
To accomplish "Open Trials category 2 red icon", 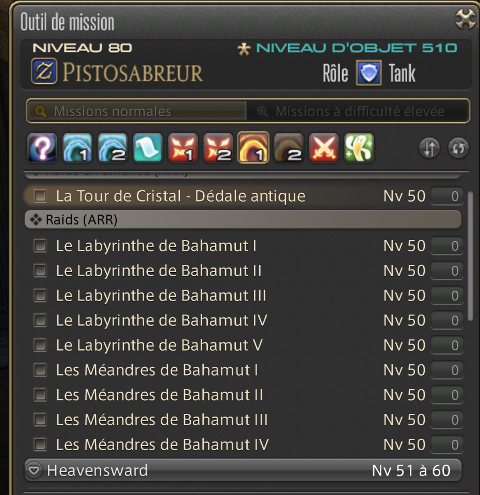I will pyautogui.click(x=218, y=148).
